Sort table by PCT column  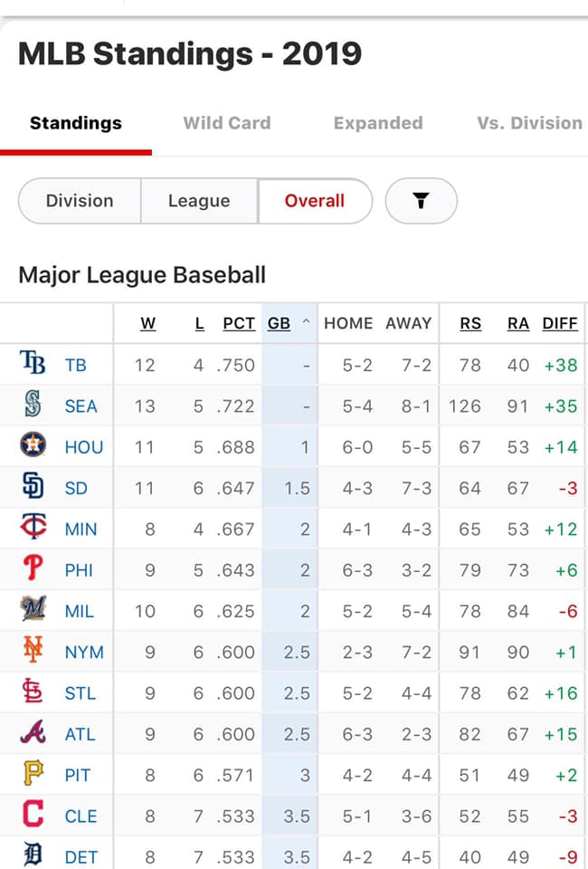[239, 323]
